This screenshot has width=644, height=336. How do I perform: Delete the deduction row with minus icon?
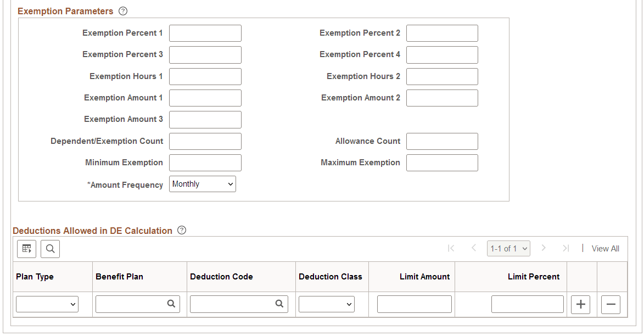tap(611, 304)
